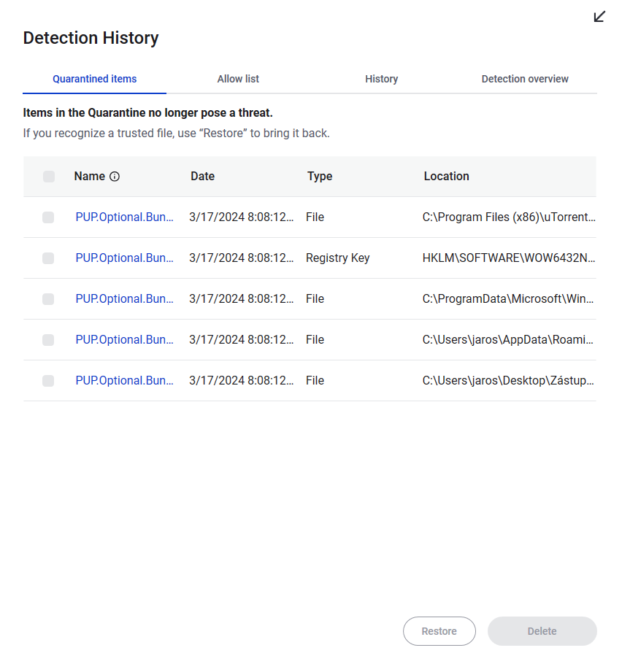Screen dimensions: 622x672
Task: Select the Quarantined items tab
Action: 94,79
